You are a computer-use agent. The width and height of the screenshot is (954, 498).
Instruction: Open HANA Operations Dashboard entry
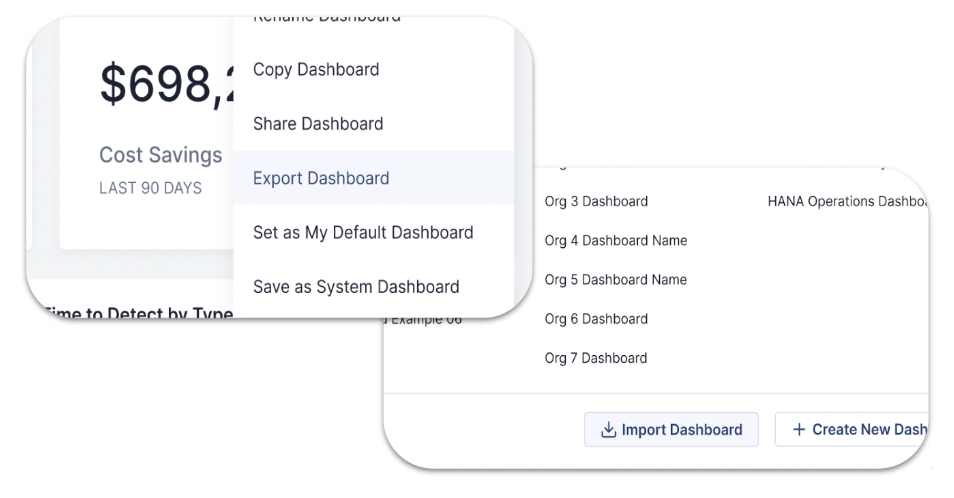click(x=848, y=201)
